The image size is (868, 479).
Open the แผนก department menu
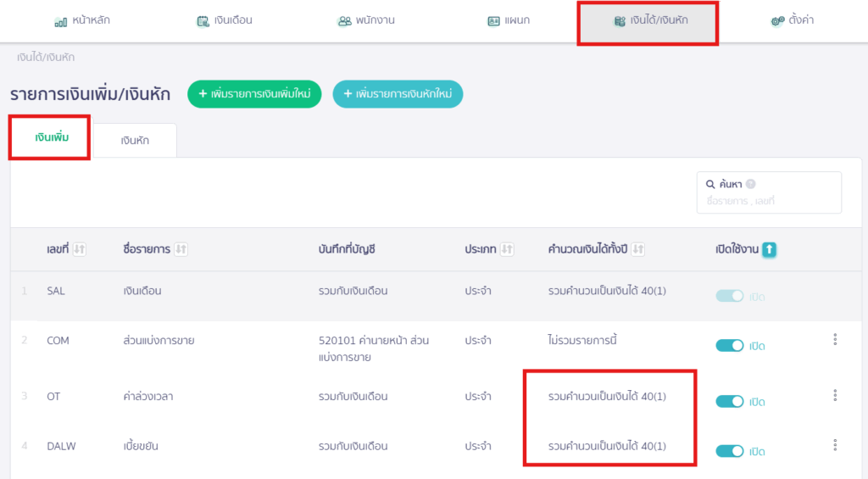point(509,20)
